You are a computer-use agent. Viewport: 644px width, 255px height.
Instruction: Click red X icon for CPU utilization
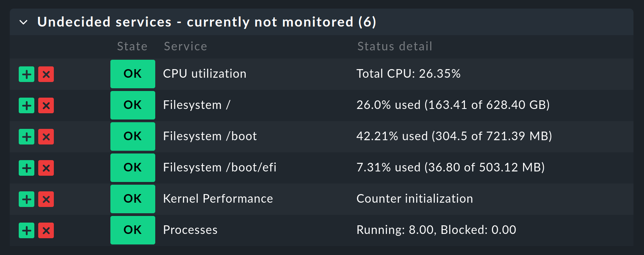tap(46, 74)
